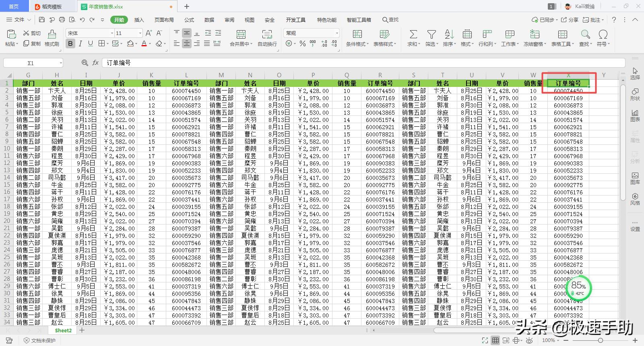Click the insert function fx icon
644x346 pixels.
(95, 63)
